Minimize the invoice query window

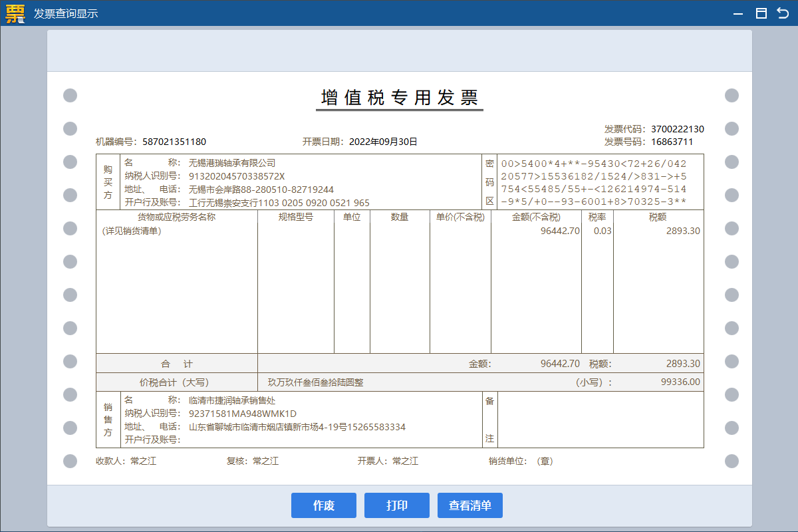(737, 13)
